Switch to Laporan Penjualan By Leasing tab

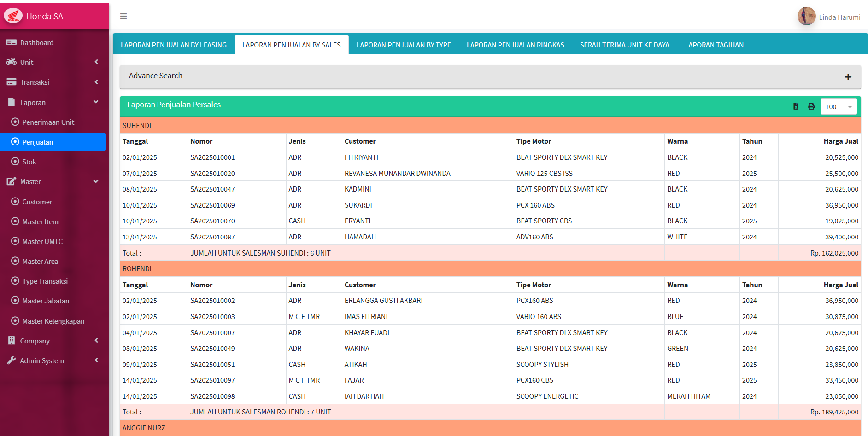[x=174, y=45]
